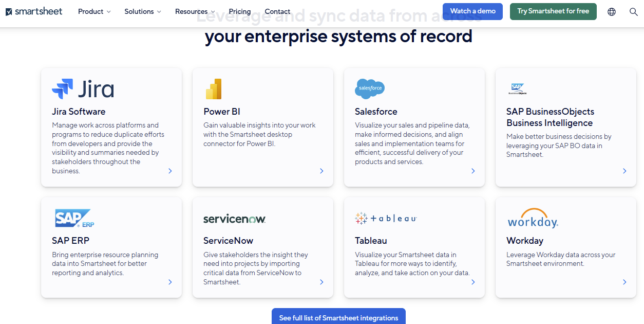Click the Jira logo image
The height and width of the screenshot is (324, 644).
[83, 89]
